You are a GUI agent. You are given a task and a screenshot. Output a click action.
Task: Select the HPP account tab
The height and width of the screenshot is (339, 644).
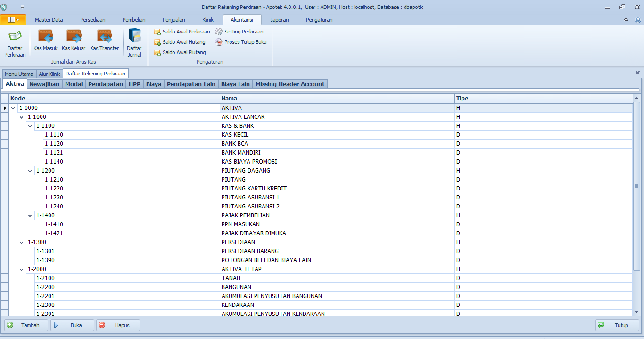tap(134, 84)
